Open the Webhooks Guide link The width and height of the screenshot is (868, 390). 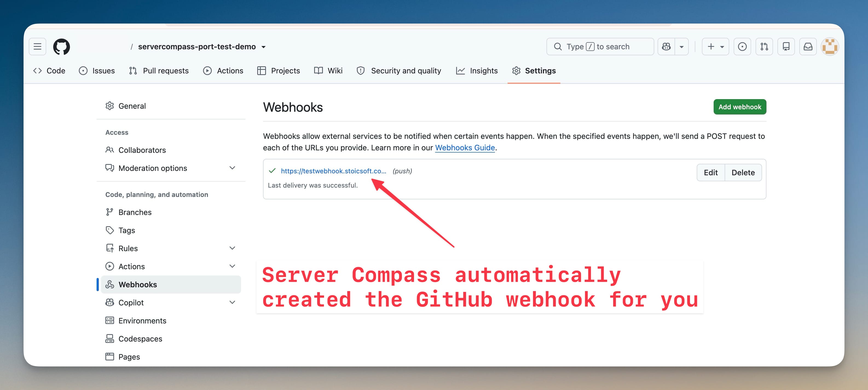pyautogui.click(x=465, y=148)
